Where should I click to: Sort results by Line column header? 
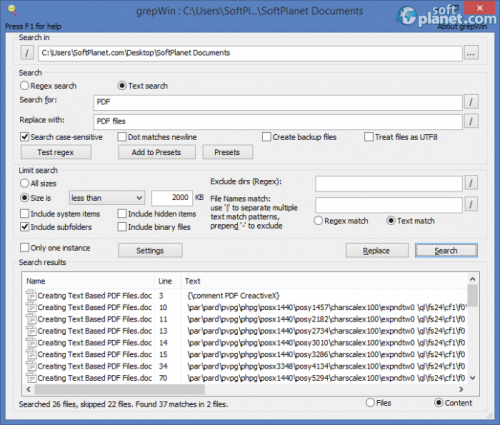[x=167, y=281]
